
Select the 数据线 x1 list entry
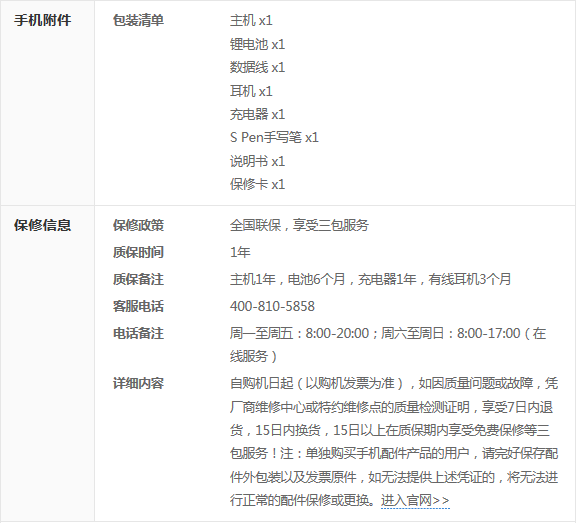pos(258,67)
